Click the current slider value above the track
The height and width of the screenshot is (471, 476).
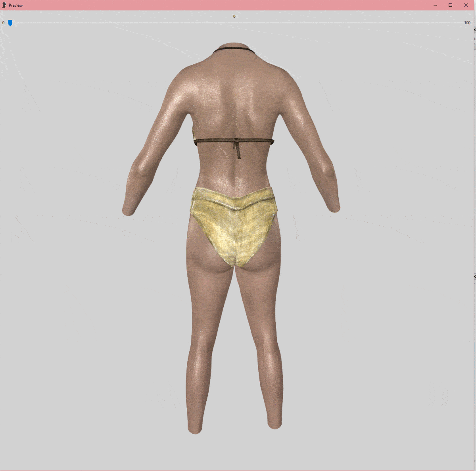pos(234,17)
